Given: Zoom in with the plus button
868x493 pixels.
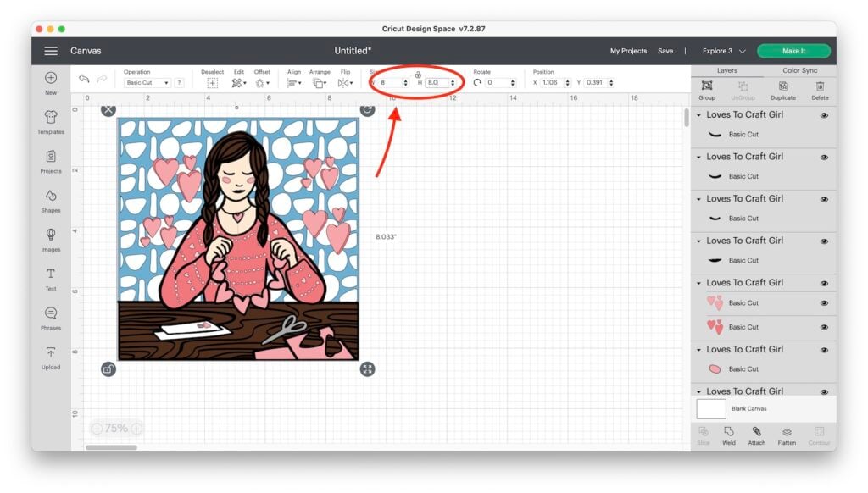Looking at the screenshot, I should [x=136, y=429].
